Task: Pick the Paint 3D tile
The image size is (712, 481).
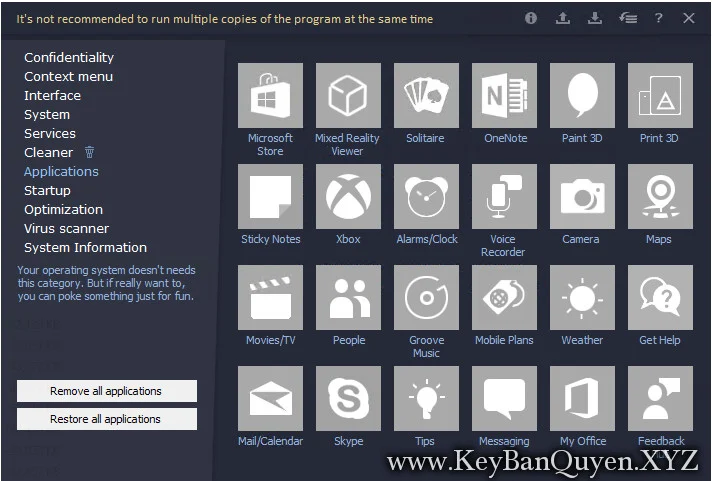Action: click(x=583, y=95)
